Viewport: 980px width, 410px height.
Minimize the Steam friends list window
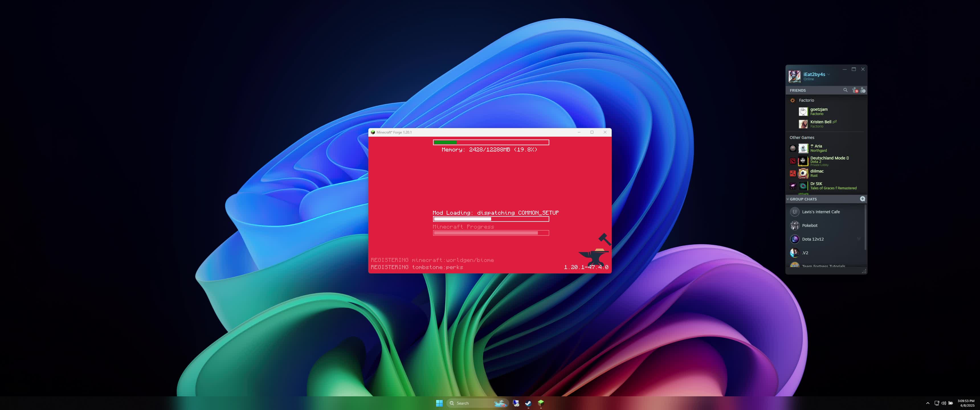pos(845,69)
